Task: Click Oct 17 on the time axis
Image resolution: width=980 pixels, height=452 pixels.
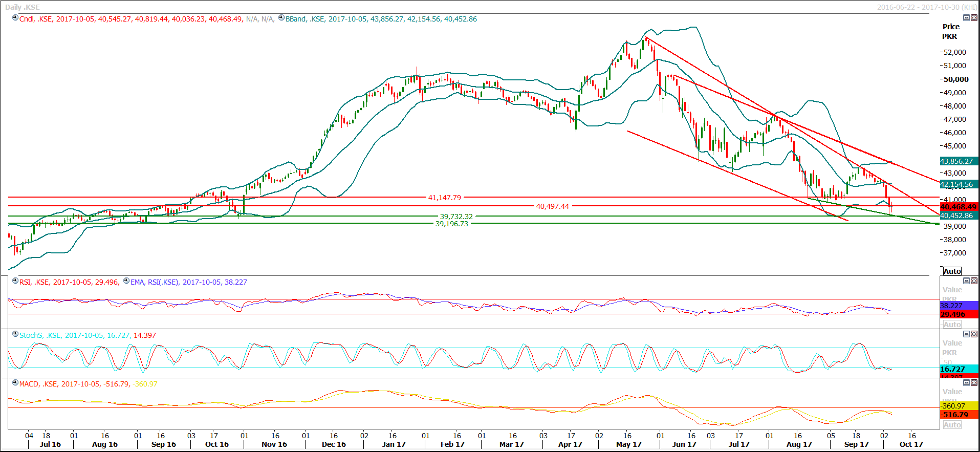Action: (x=911, y=444)
